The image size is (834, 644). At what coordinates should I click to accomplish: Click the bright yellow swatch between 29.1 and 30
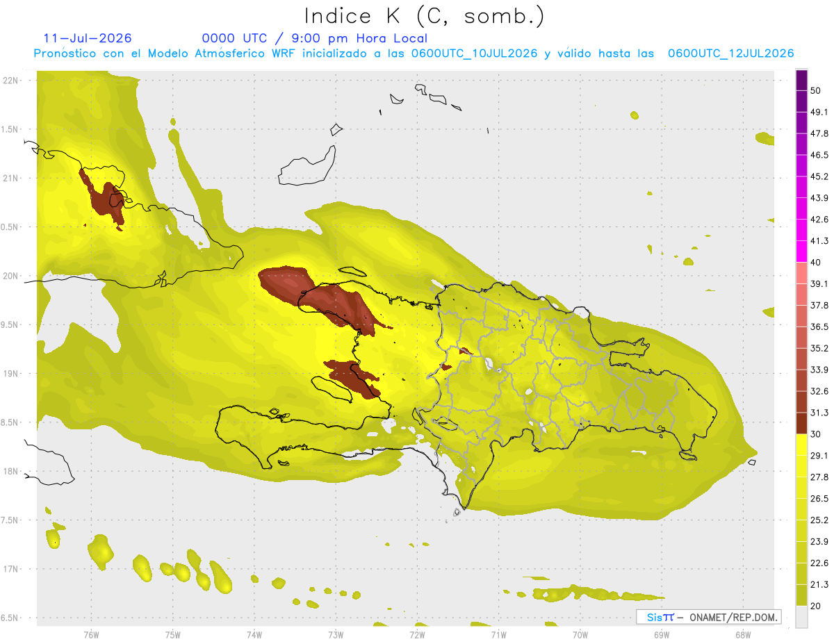pyautogui.click(x=802, y=445)
